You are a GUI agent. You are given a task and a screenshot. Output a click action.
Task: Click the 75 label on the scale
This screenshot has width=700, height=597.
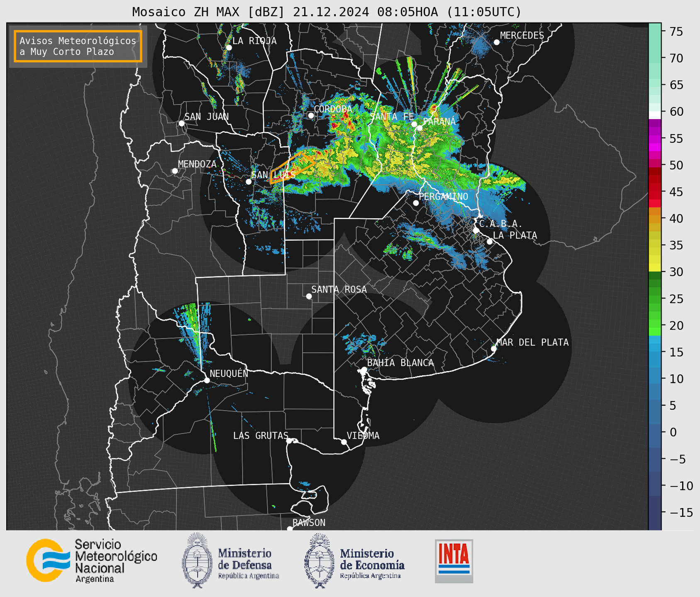676,32
